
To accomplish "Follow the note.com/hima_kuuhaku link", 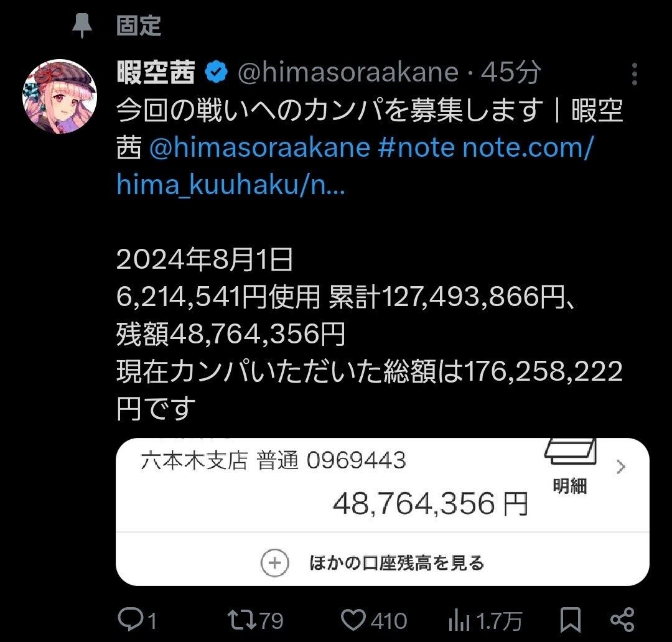I will pos(355,166).
